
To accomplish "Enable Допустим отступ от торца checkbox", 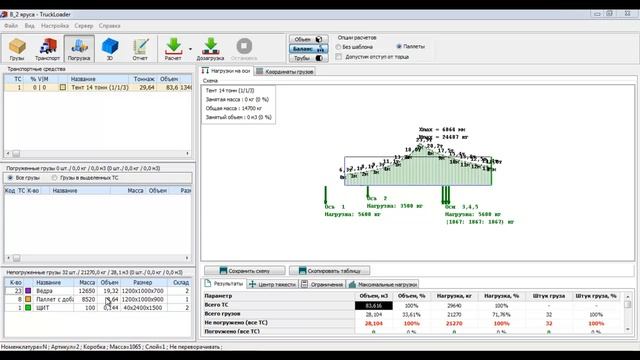I will (338, 57).
